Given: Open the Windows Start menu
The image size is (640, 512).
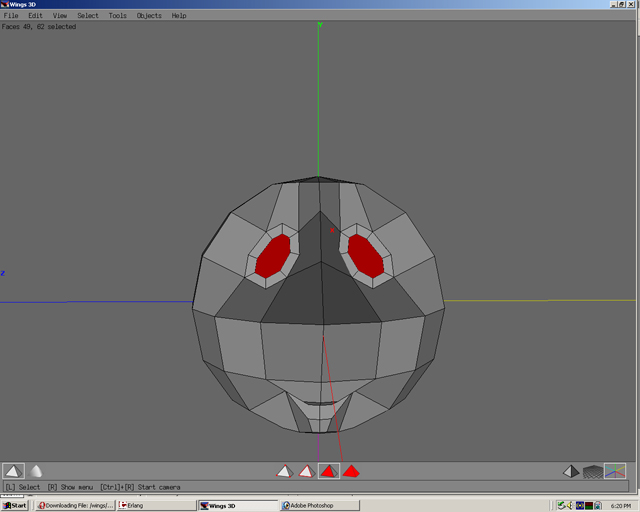Looking at the screenshot, I should point(14,505).
